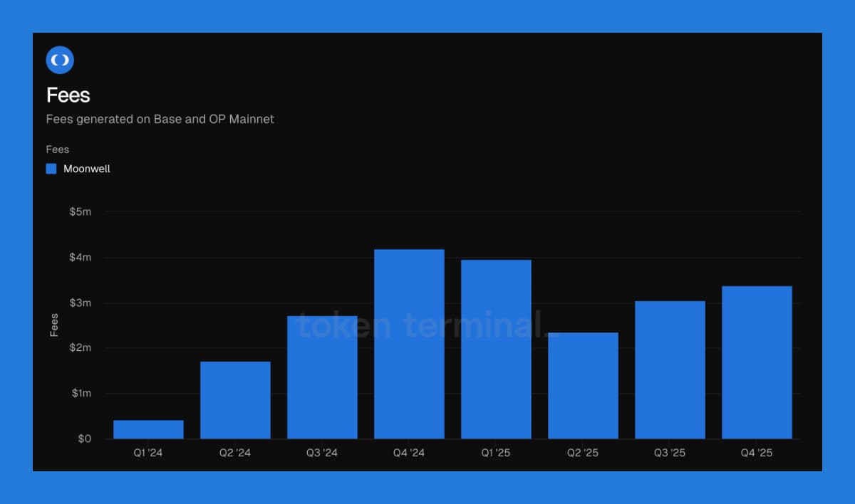Click the token terminal watermark
855x504 pixels.
423,325
